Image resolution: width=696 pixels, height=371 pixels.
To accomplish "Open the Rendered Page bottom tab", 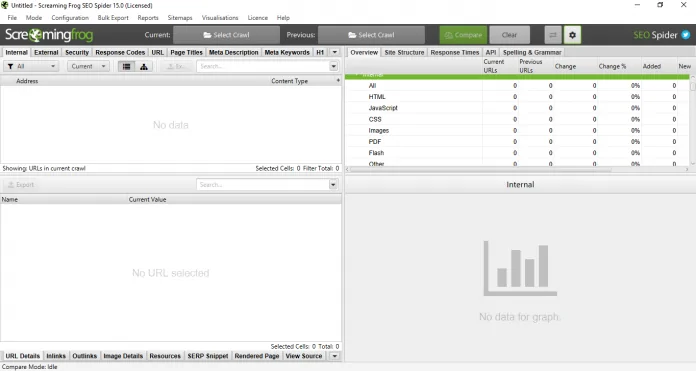I will (x=257, y=356).
